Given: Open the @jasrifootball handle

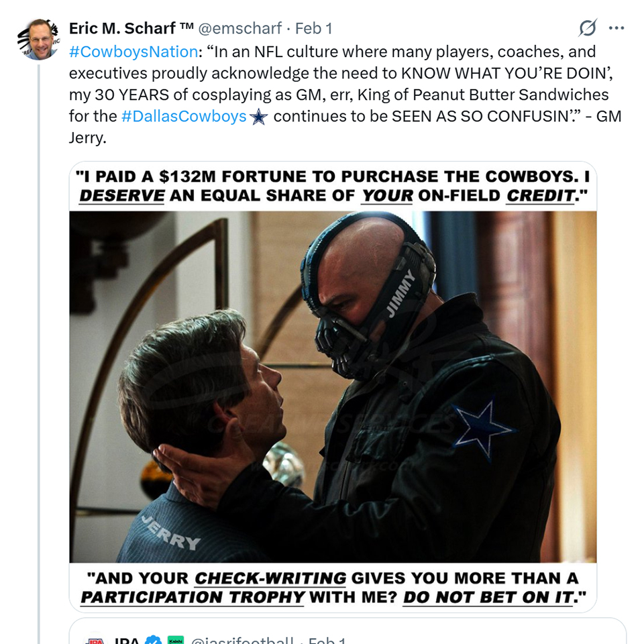Looking at the screenshot, I should (x=242, y=640).
